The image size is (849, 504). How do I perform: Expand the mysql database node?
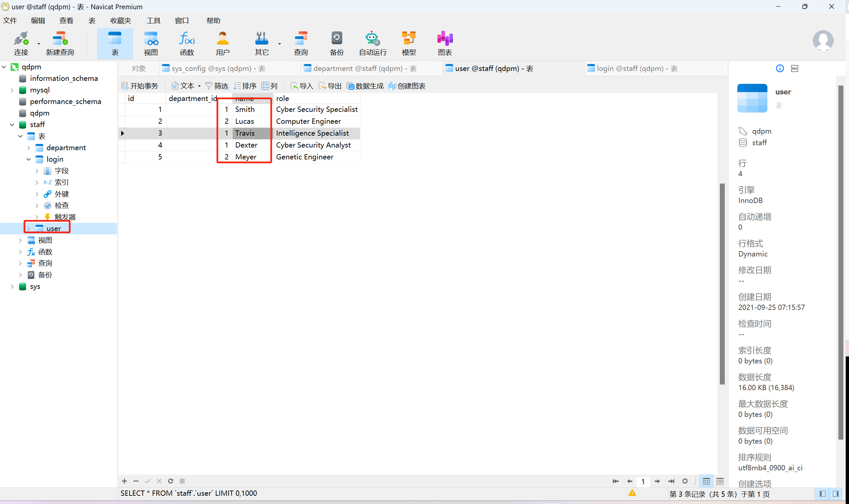pyautogui.click(x=12, y=90)
